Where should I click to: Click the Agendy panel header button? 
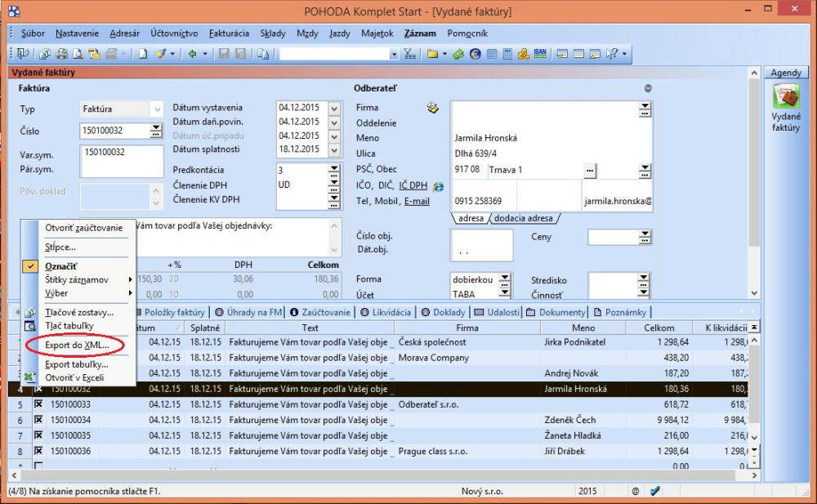[786, 73]
